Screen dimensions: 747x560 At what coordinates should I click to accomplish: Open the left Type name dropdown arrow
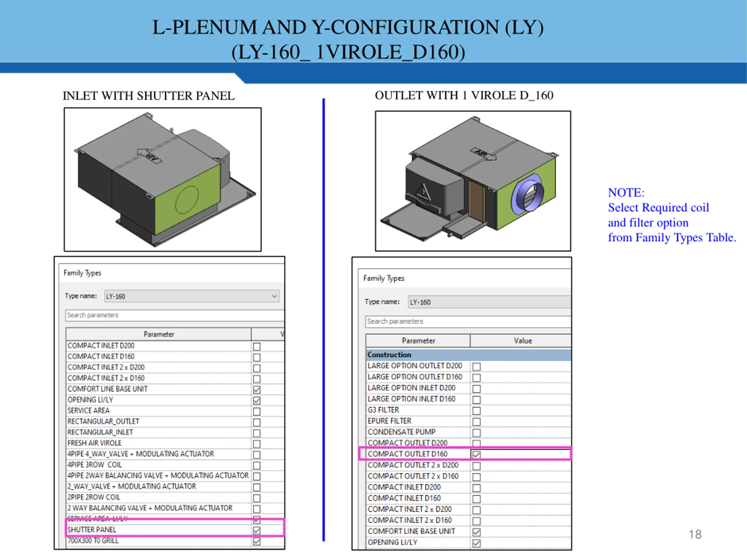point(274,296)
